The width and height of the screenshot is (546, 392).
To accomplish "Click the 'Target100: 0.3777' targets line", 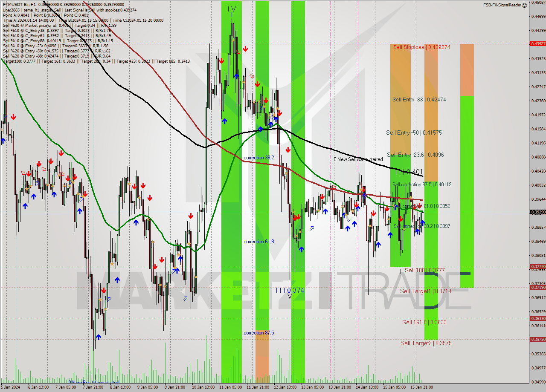I will click(x=96, y=61).
